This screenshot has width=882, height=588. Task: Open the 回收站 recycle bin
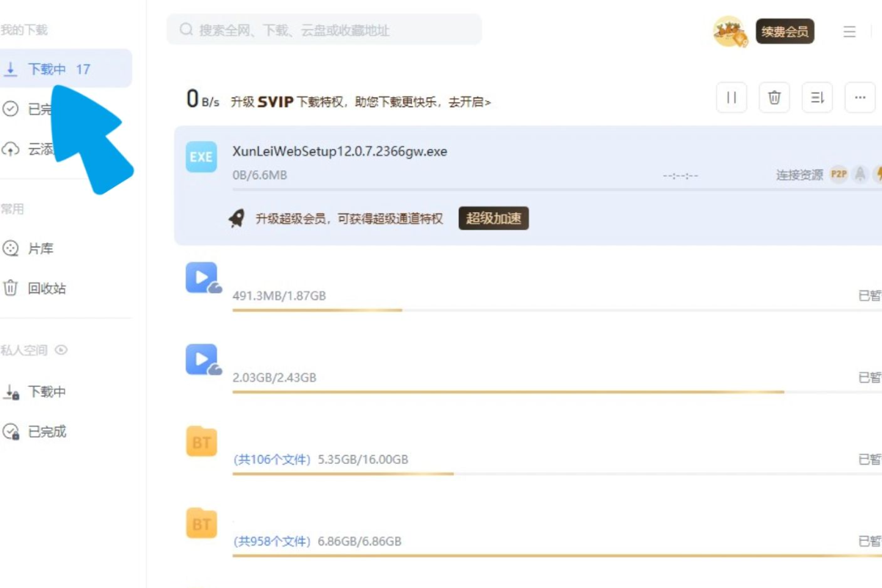[x=46, y=288]
